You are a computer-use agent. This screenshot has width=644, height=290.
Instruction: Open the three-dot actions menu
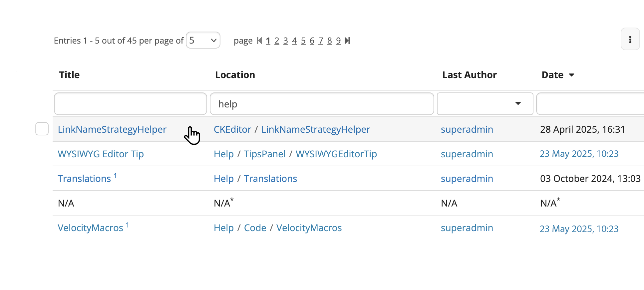[x=630, y=40]
